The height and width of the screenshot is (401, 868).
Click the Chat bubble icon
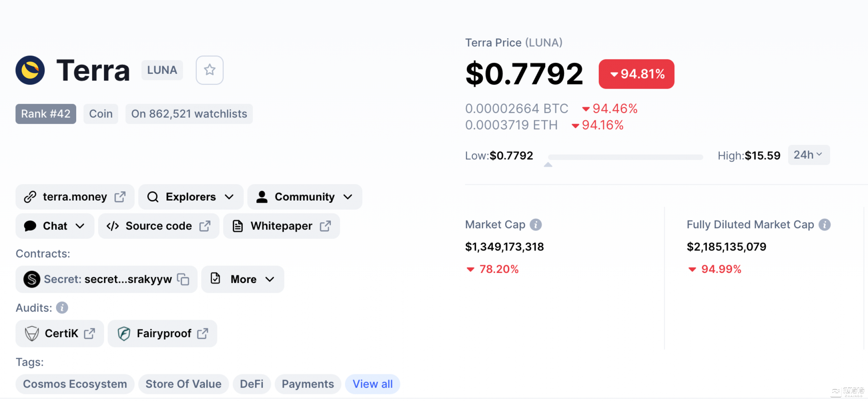coord(31,226)
